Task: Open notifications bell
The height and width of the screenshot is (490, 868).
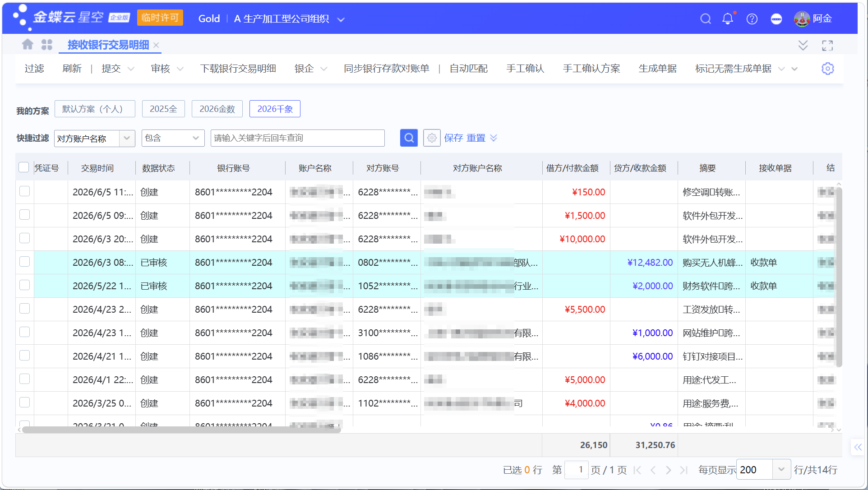Action: point(728,18)
